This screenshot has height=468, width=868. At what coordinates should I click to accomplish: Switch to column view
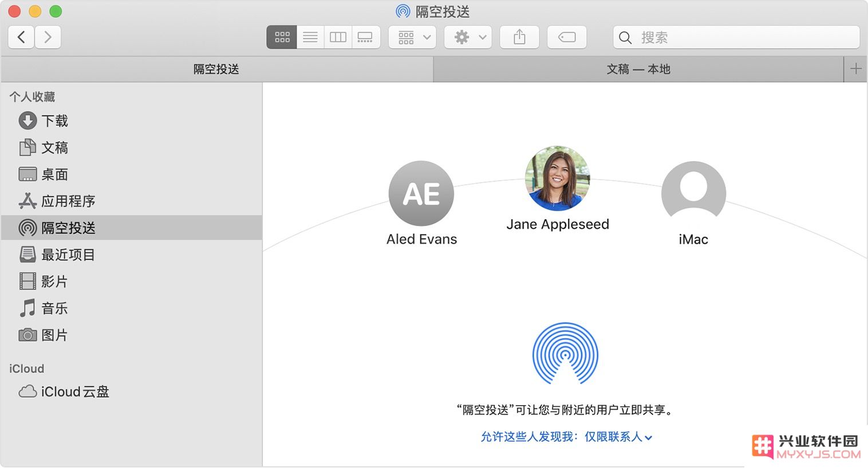338,37
